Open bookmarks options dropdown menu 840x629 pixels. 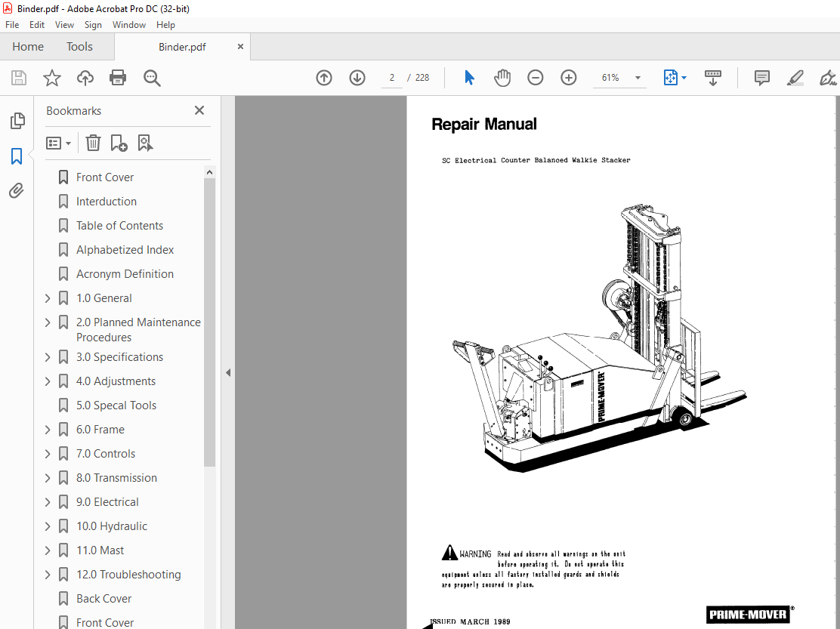coord(58,143)
